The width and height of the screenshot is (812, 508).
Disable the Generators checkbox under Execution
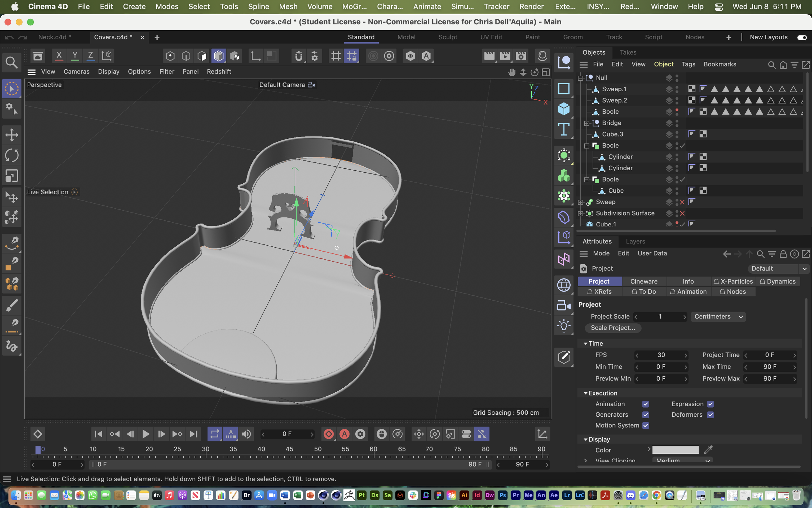point(646,415)
